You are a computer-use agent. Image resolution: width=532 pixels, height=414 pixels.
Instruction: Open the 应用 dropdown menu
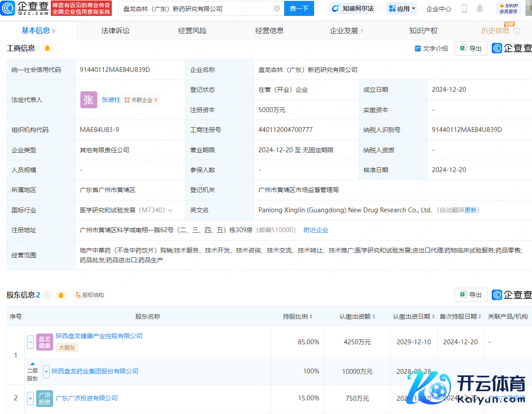click(x=402, y=8)
